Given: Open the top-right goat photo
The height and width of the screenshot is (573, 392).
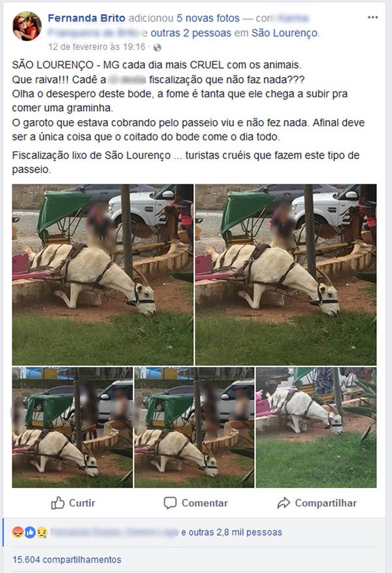Looking at the screenshot, I should click(x=286, y=275).
